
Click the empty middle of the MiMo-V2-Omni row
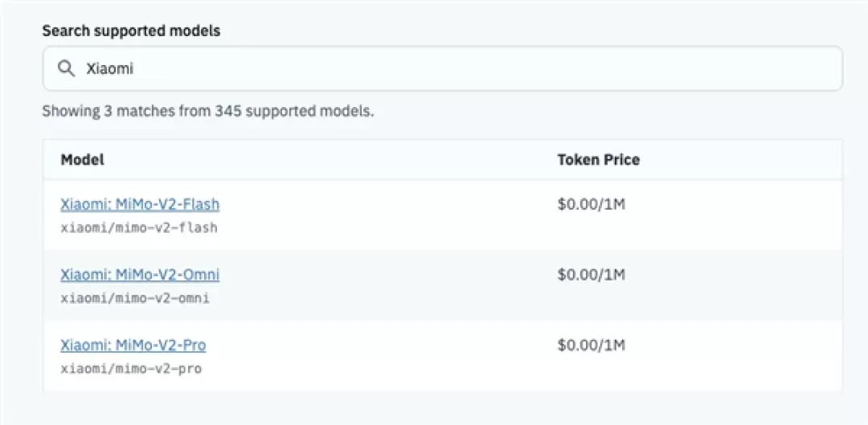387,285
